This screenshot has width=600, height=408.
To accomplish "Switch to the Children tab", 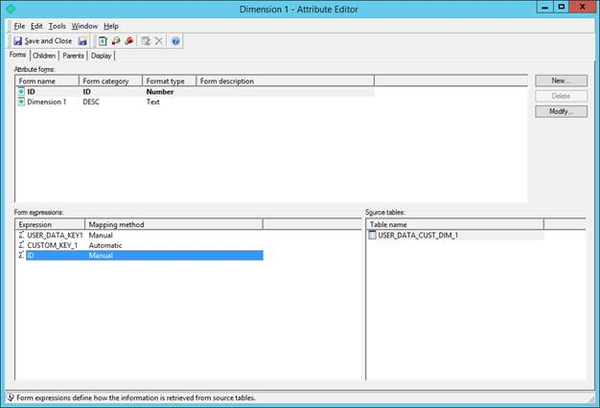I will point(44,56).
